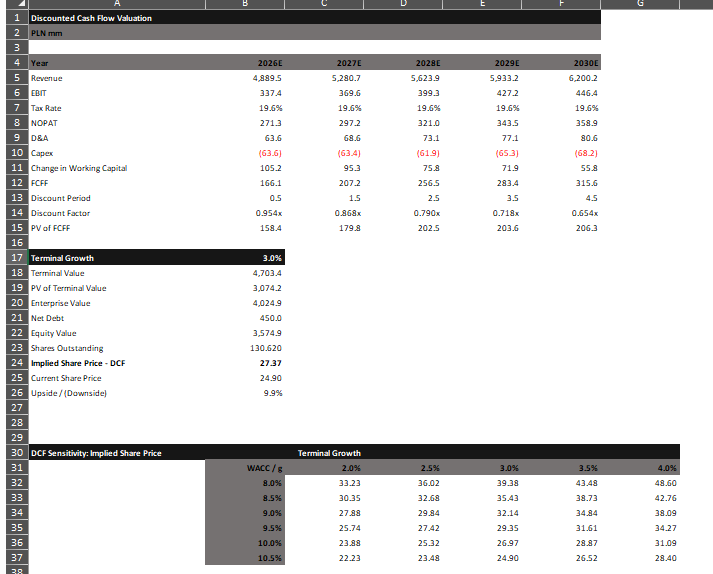Select NOPAT value 297.2
This screenshot has height=574, width=713.
pos(349,123)
